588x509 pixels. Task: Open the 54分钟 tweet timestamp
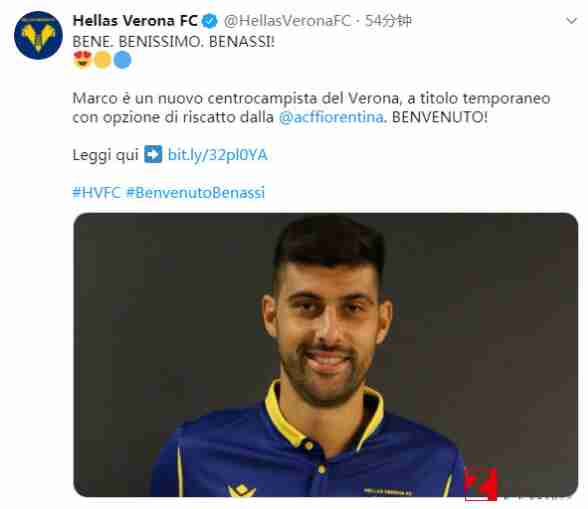click(x=388, y=21)
